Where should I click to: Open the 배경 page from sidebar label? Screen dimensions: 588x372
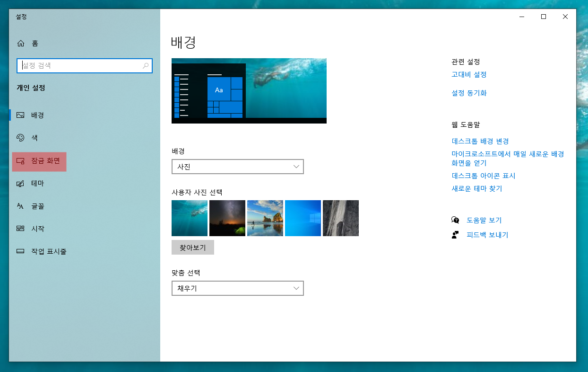[x=38, y=115]
